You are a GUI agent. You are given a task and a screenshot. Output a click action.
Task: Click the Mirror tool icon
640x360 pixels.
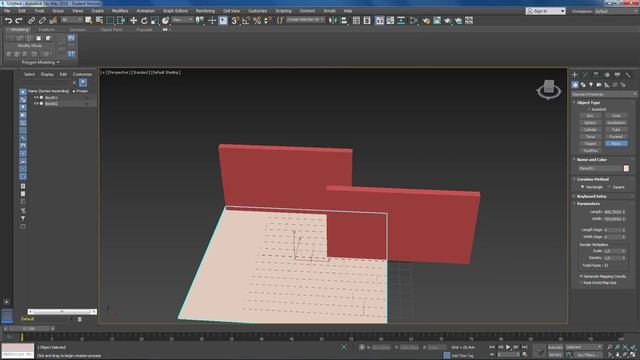[x=333, y=20]
